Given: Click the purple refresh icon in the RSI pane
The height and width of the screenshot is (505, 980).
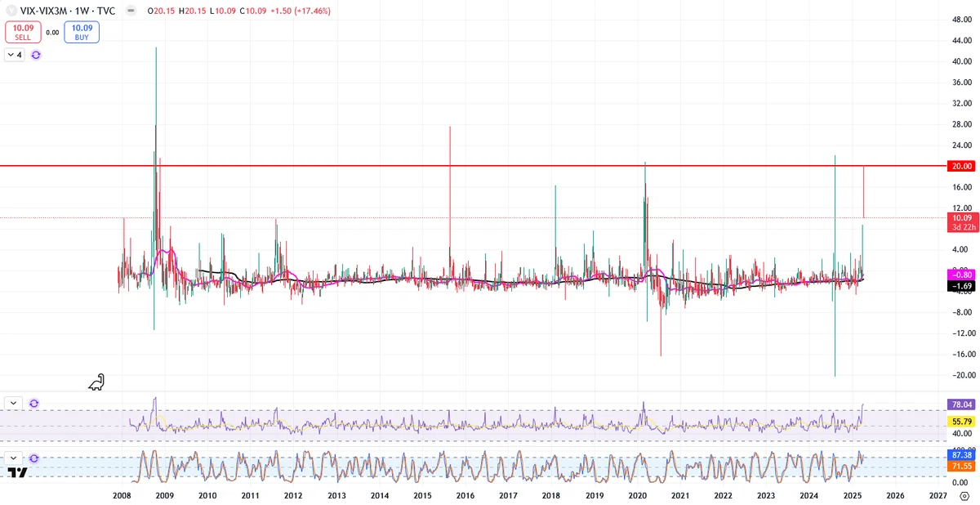Looking at the screenshot, I should 34,404.
